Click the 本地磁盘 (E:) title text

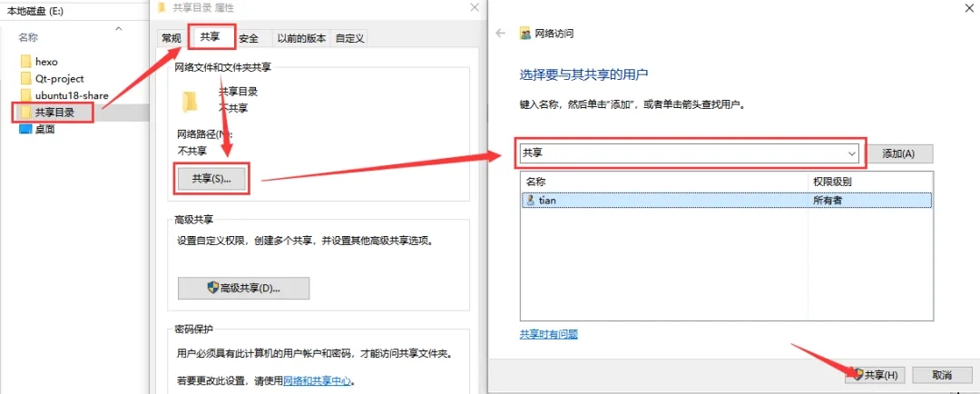pyautogui.click(x=35, y=11)
